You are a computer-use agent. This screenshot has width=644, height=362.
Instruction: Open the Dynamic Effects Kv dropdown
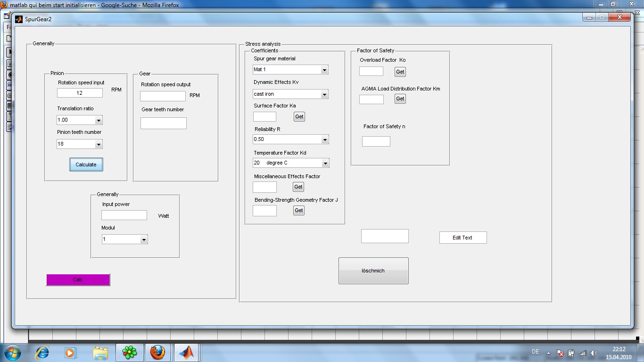324,94
